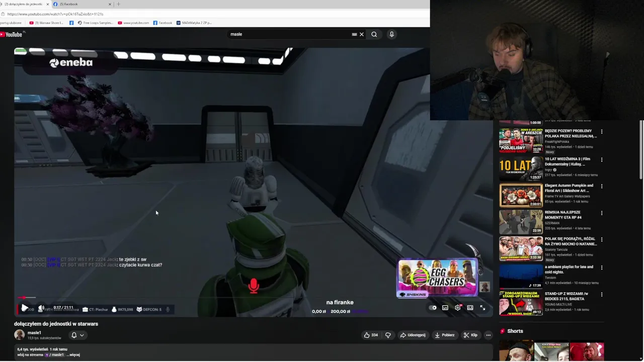Open STAND-UP Z WIDZAMI video thumbnail

click(x=521, y=303)
